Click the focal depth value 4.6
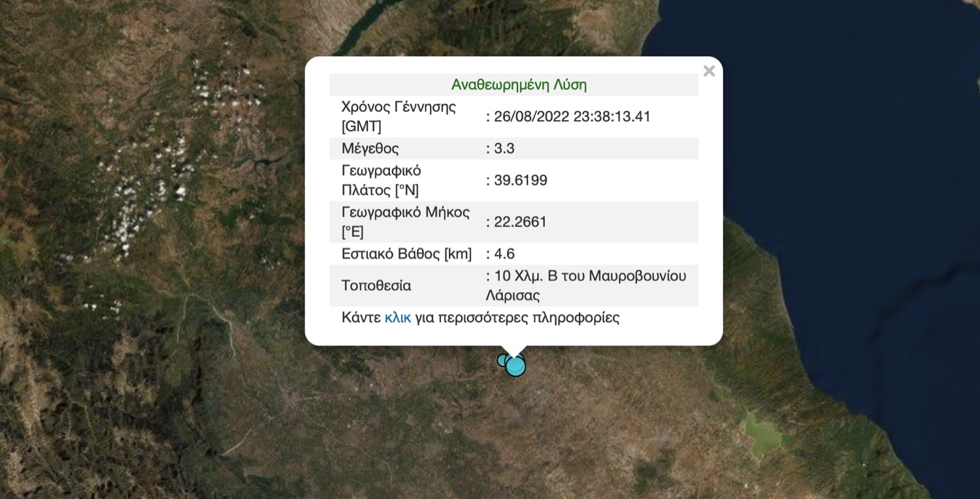 click(x=504, y=254)
